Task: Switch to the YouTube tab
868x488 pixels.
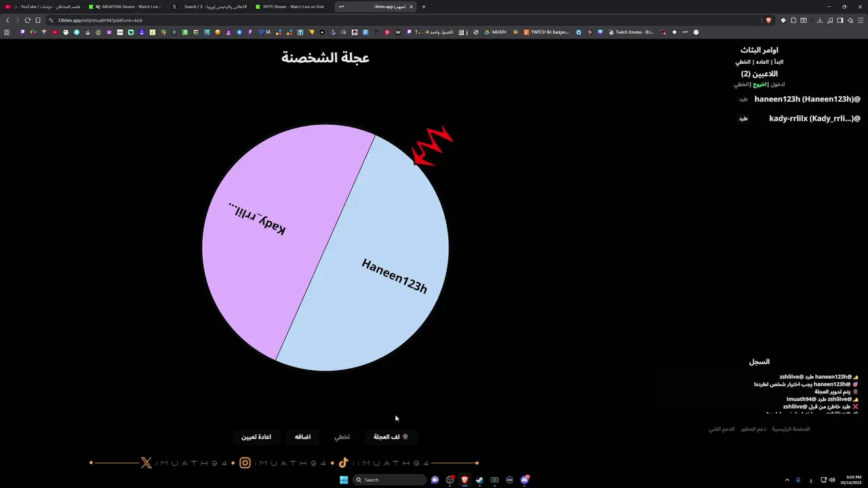Action: tap(42, 7)
